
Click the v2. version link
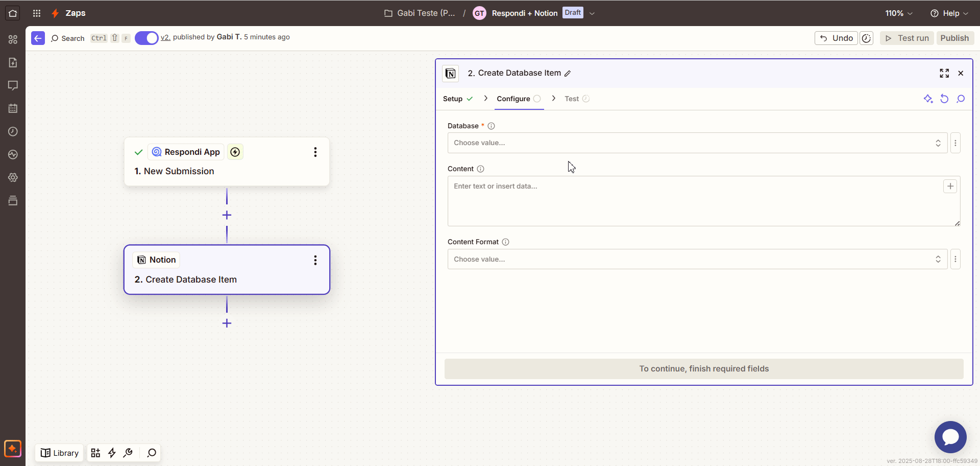tap(165, 37)
